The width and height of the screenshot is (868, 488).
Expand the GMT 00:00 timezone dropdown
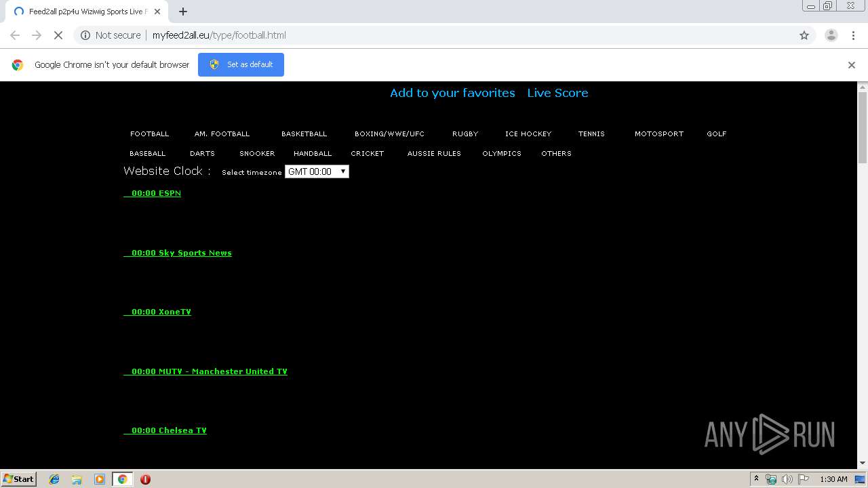(x=317, y=171)
